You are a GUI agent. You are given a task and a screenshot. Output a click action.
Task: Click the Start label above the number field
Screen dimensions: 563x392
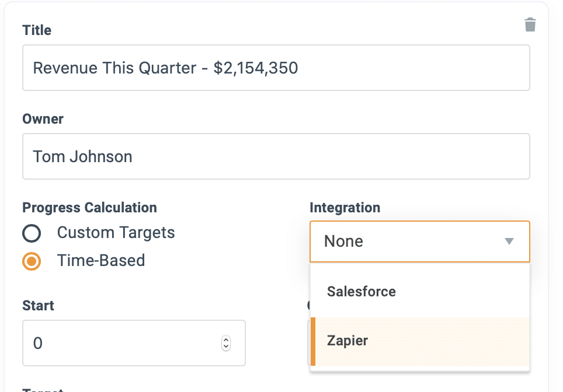click(x=38, y=306)
